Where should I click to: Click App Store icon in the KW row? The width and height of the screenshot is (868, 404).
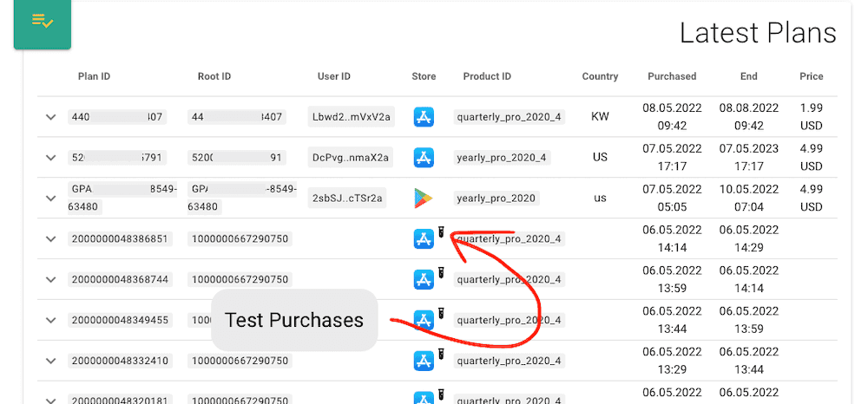click(x=424, y=117)
